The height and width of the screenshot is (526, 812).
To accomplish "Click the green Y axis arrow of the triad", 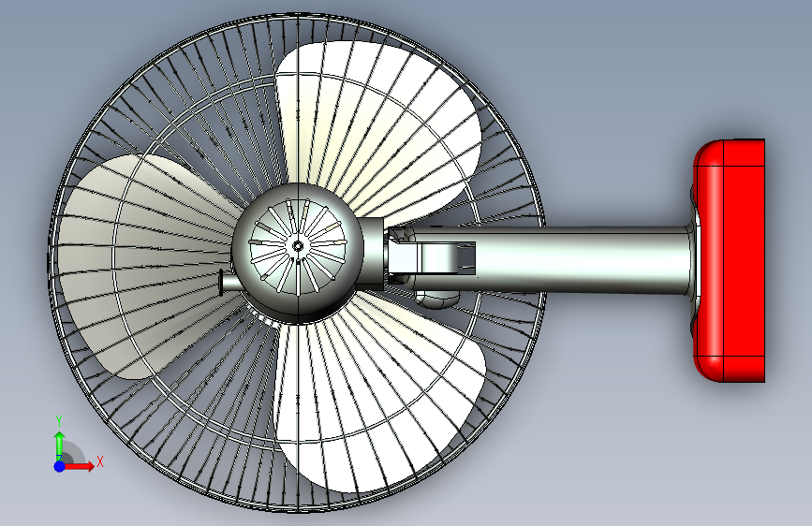I will tap(60, 445).
